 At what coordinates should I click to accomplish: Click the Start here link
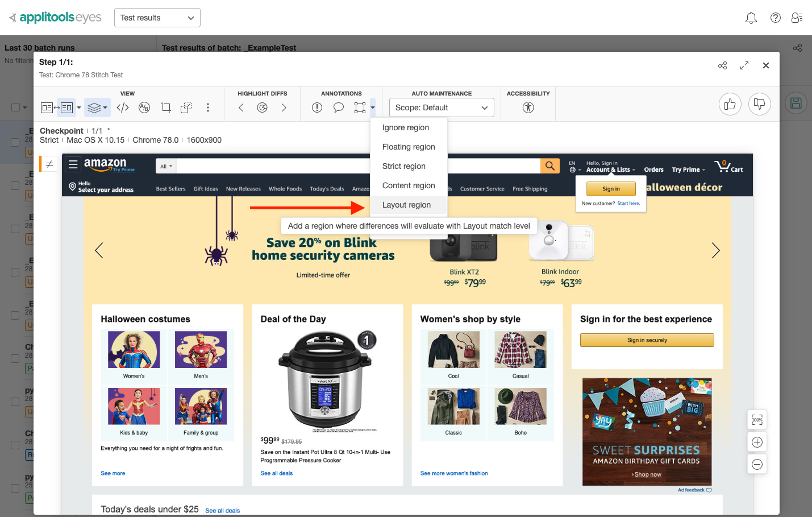click(x=628, y=203)
